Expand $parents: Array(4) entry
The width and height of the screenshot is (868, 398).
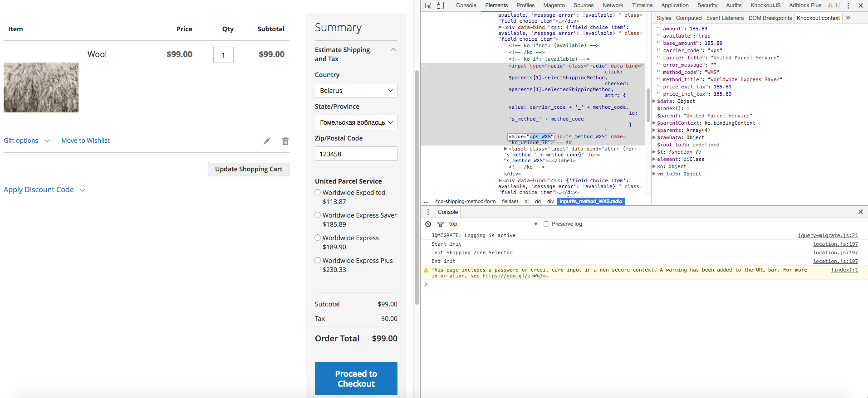click(654, 130)
